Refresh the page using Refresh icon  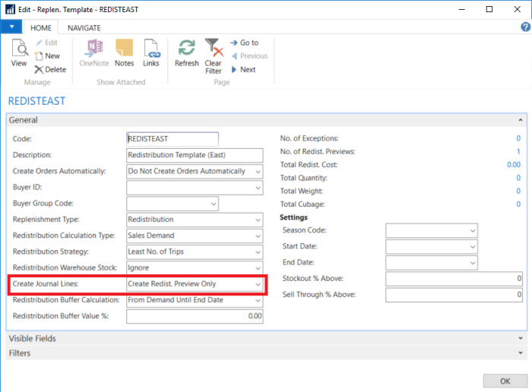pyautogui.click(x=186, y=54)
